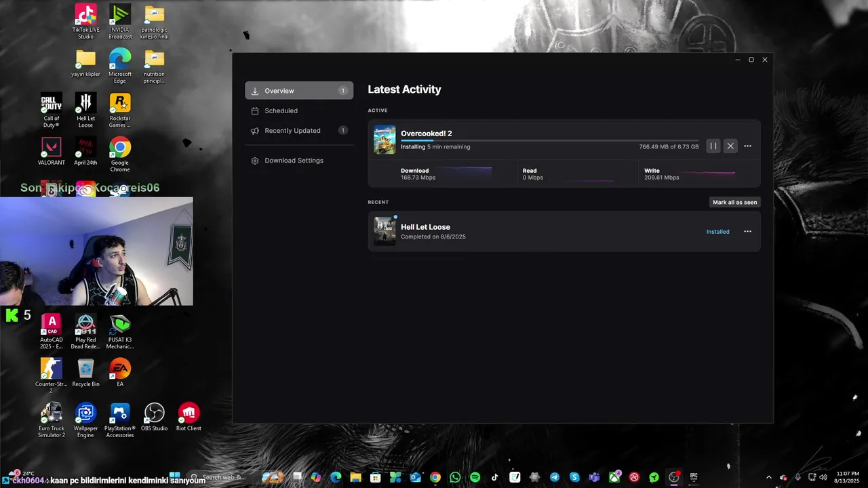Open the Hell Let Loose more options menu

[x=747, y=231]
